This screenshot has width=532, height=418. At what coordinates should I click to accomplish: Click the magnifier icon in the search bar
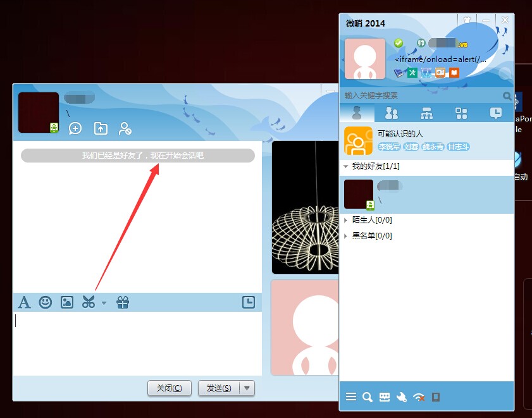click(x=507, y=96)
